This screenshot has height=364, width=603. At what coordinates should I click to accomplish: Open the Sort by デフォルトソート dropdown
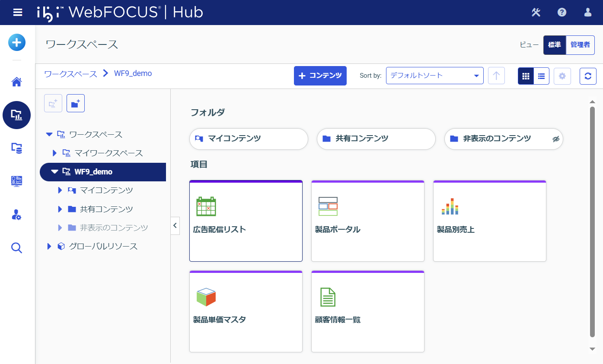tap(434, 76)
